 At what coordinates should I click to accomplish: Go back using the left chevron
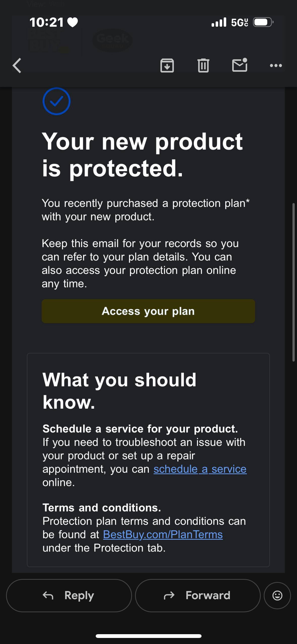tap(17, 66)
